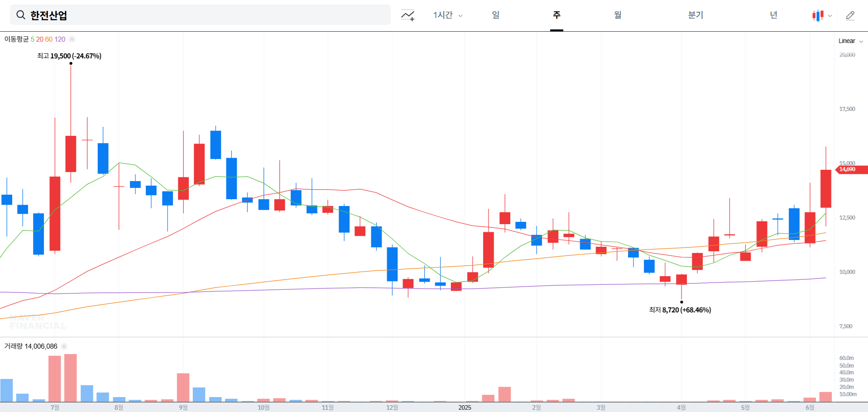Open the Linear scale dropdown
Image resolution: width=868 pixels, height=412 pixels.
click(x=850, y=41)
